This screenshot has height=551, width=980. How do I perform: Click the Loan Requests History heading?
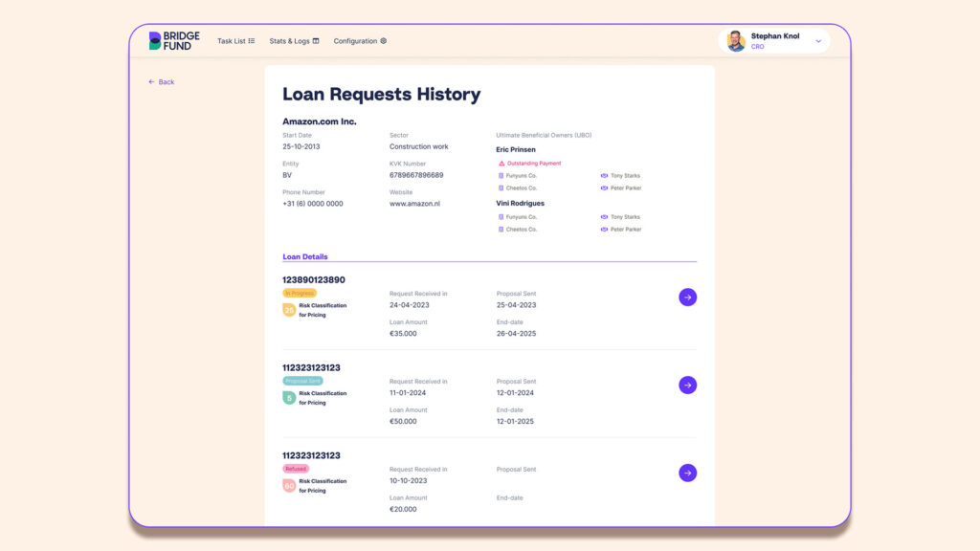coord(381,95)
